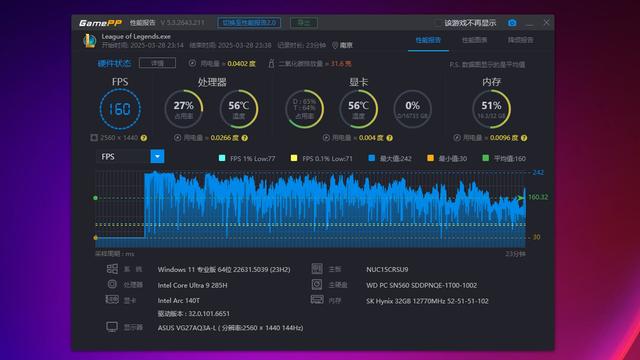Tick the 该游戏不再显示 checkbox
640x360 pixels.
(x=438, y=23)
